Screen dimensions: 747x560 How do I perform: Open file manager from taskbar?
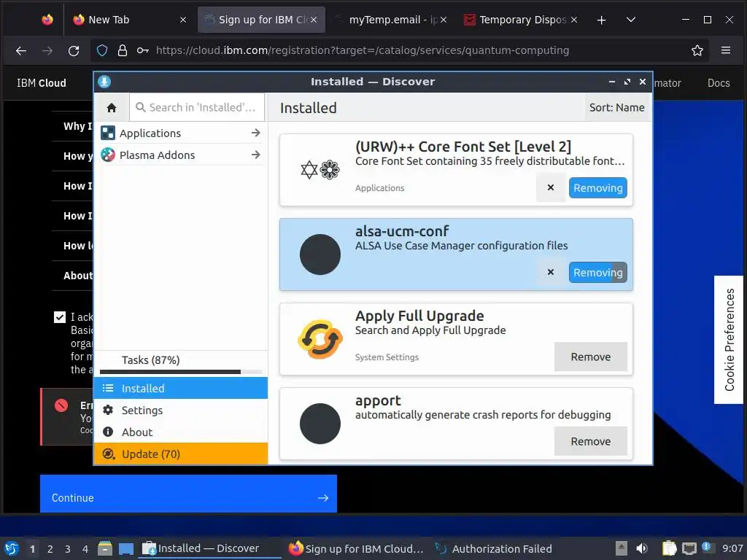pyautogui.click(x=105, y=548)
